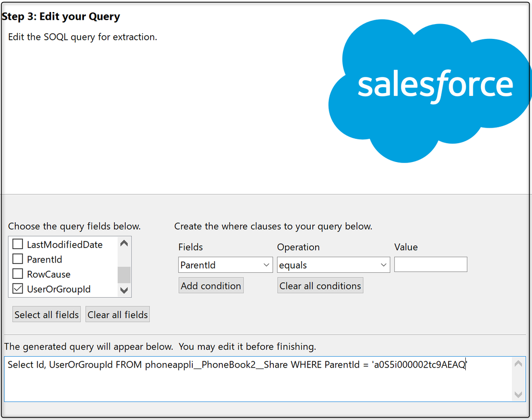The image size is (532, 420).
Task: Click the 'Operation' column label
Action: [298, 247]
